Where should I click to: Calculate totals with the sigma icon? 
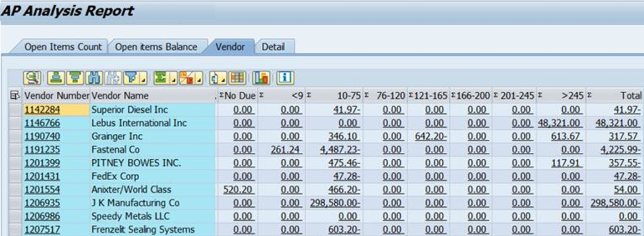(161, 77)
